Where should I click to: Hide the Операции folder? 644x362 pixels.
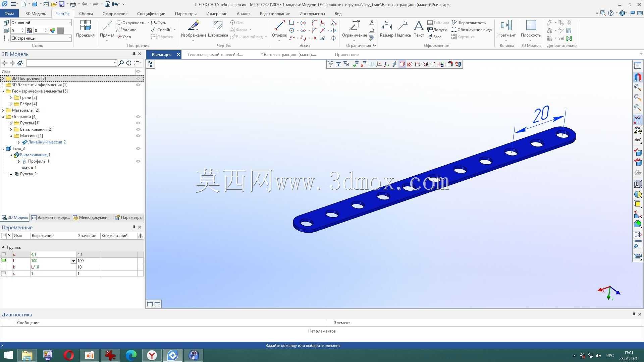138,117
